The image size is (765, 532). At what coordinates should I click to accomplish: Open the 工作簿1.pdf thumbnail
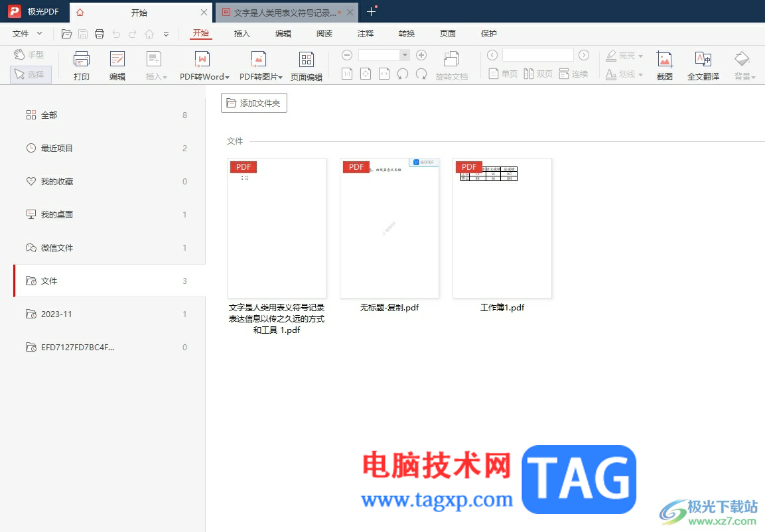502,228
